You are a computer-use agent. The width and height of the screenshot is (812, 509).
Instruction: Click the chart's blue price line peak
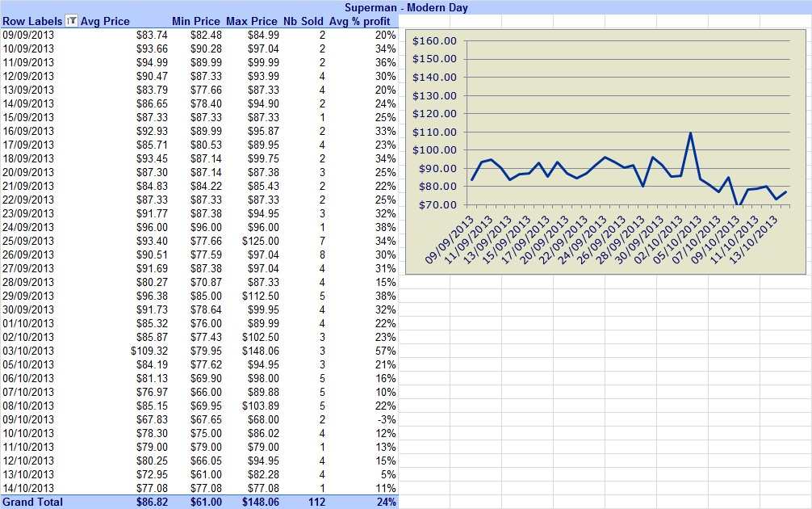click(x=690, y=134)
